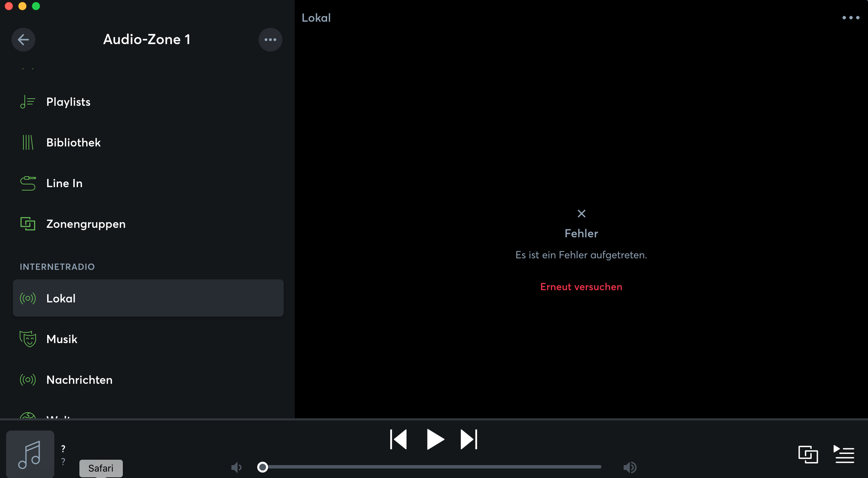868x478 pixels.
Task: Open zone groups icon in player bar
Action: (x=808, y=454)
